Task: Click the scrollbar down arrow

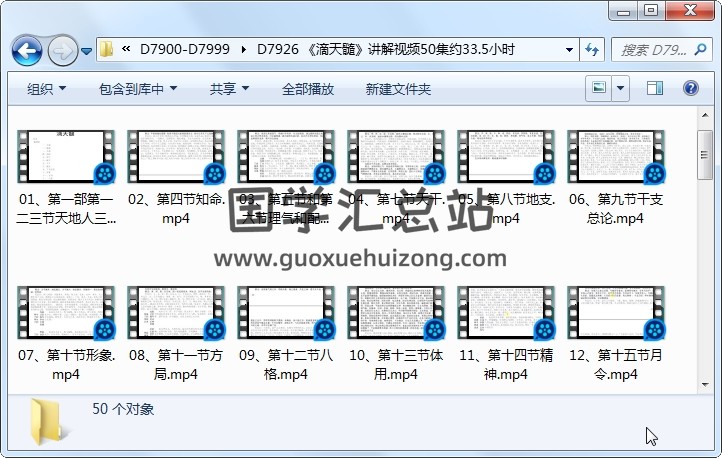Action: coord(705,385)
